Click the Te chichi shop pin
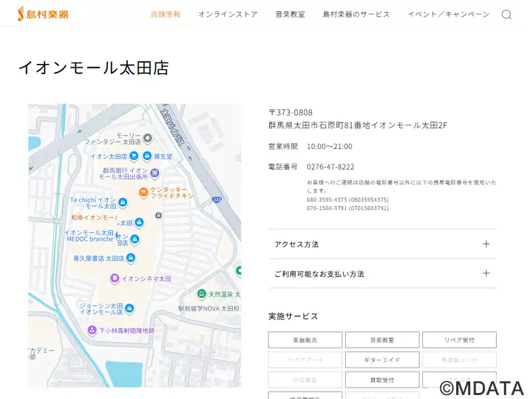 (x=123, y=202)
